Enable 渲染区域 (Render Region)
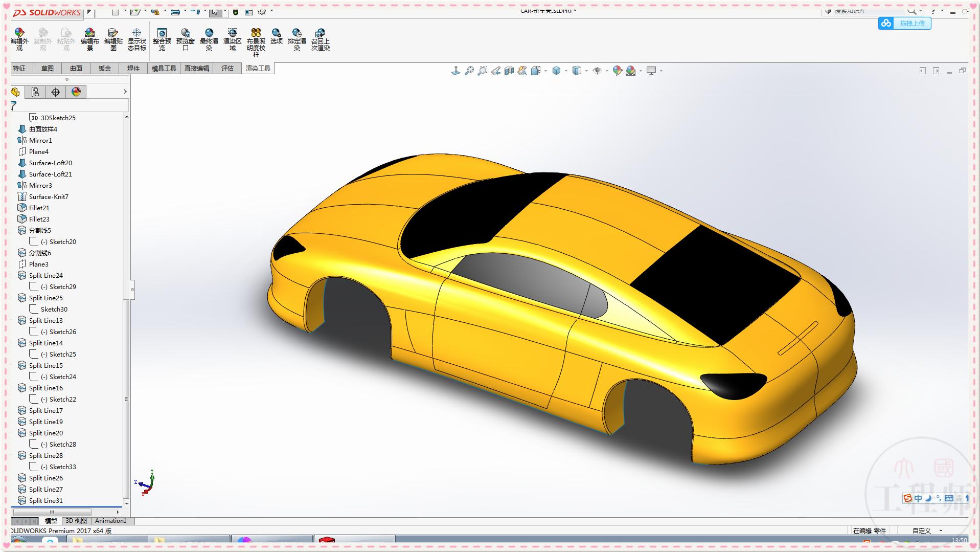This screenshot has height=552, width=980. tap(233, 39)
